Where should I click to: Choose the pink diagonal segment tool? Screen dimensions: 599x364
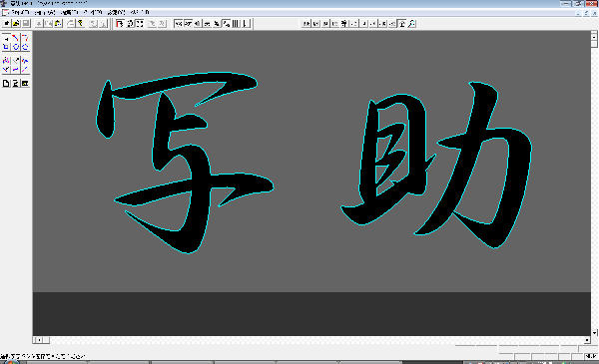coord(25,70)
